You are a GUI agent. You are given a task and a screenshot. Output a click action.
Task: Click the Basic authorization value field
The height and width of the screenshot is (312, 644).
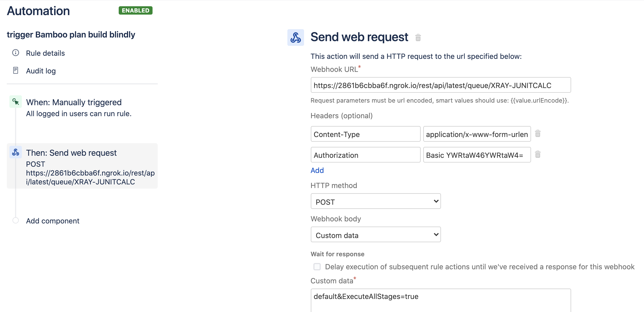[477, 155]
